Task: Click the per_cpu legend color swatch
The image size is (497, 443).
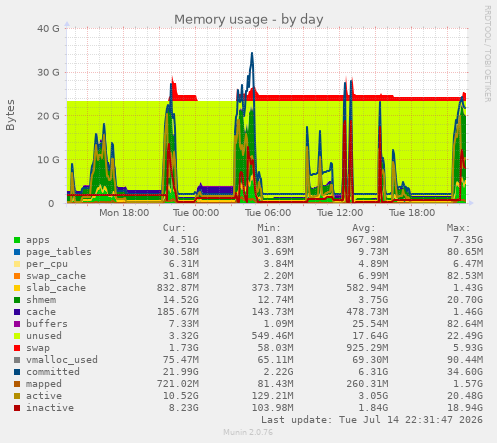Action: pos(17,264)
